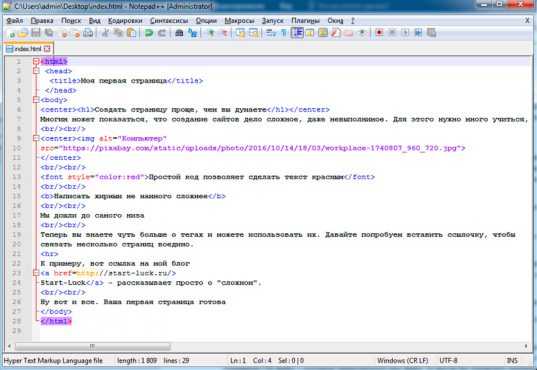The width and height of the screenshot is (537, 370).
Task: Toggle the Word Wrap toolbar button
Action: pos(271,33)
